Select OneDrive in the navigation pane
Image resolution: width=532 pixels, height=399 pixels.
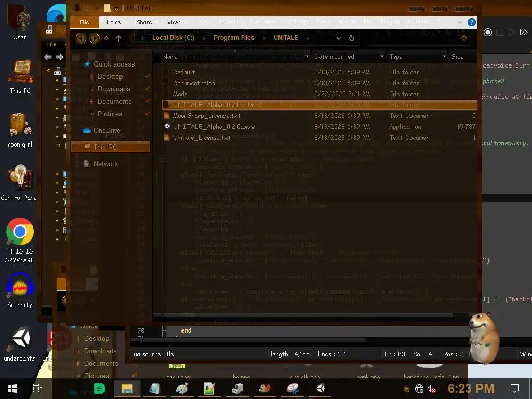[x=107, y=130]
